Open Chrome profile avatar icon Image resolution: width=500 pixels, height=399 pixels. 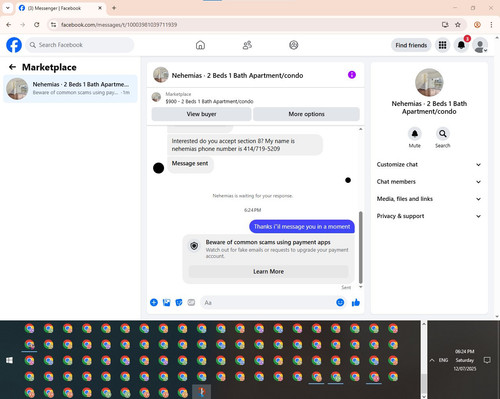pyautogui.click(x=477, y=25)
